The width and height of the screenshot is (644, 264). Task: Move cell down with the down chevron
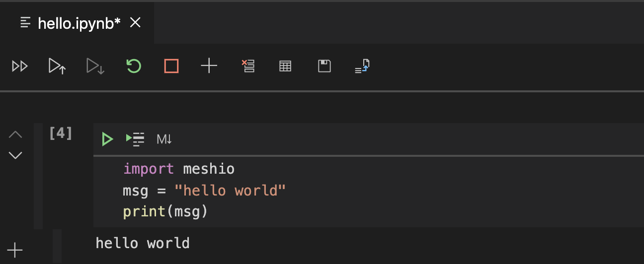[x=15, y=155]
